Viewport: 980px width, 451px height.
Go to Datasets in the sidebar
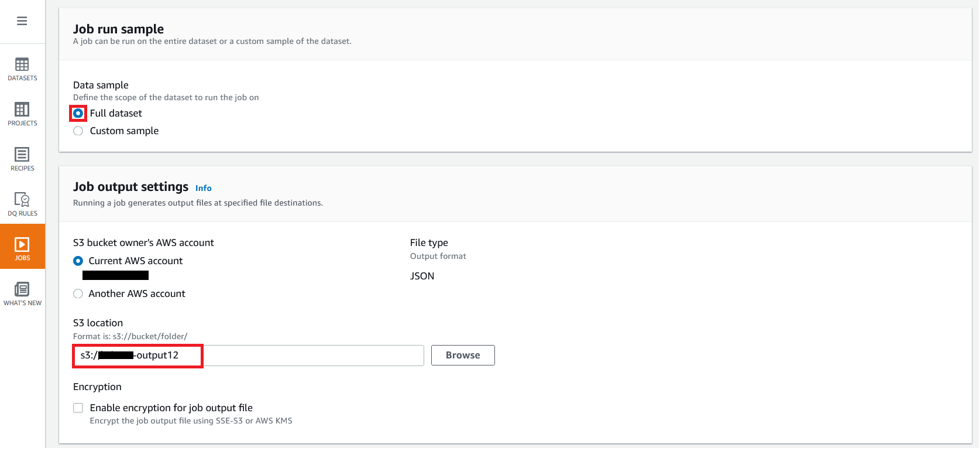click(22, 69)
